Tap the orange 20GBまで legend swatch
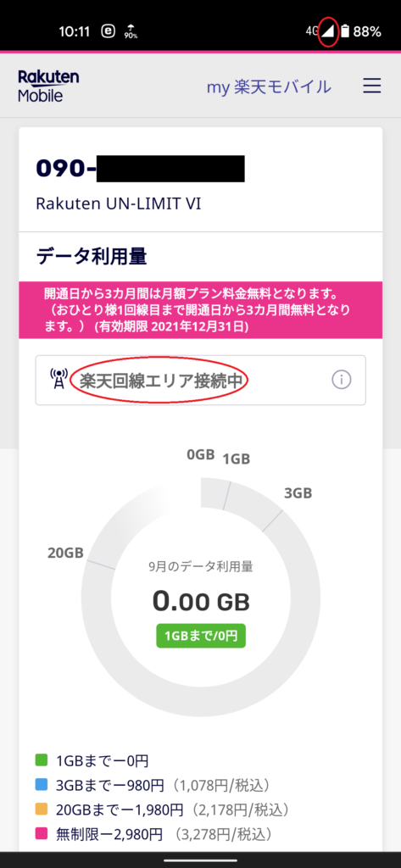This screenshot has height=868, width=401. point(41,810)
